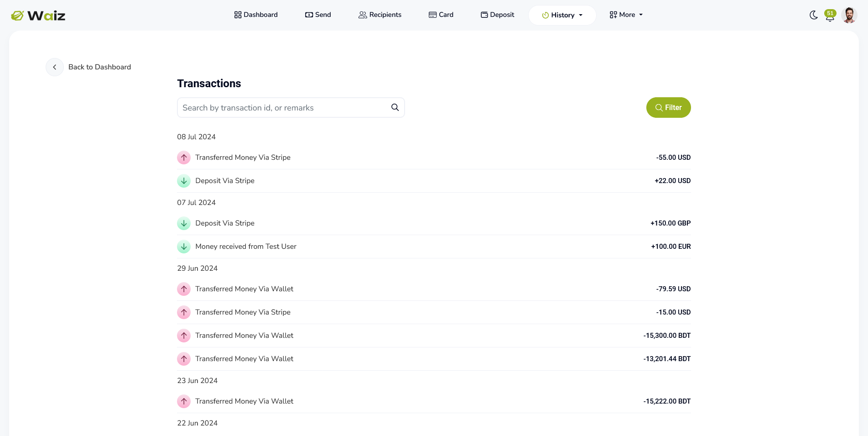Click the transaction search input field

pyautogui.click(x=283, y=107)
